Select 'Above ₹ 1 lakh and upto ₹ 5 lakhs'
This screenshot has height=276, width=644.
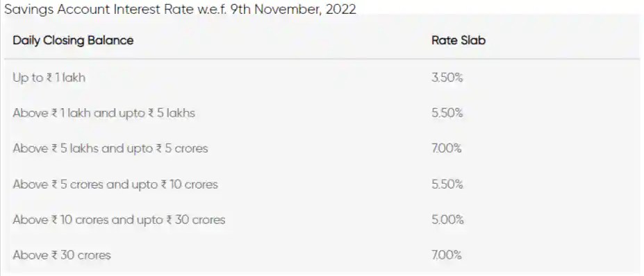point(104,113)
